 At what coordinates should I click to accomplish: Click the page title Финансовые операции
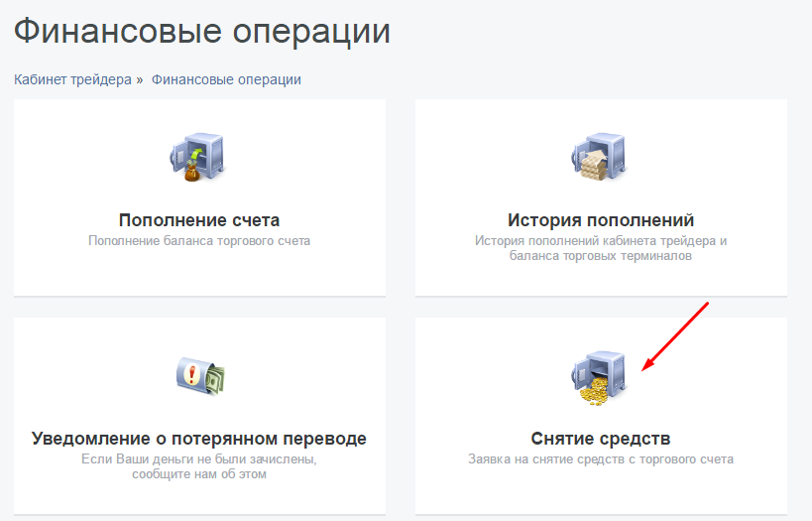click(x=202, y=31)
